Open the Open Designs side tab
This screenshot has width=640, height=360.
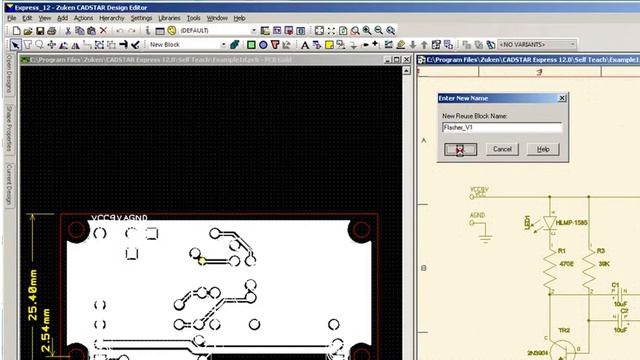pos(9,74)
